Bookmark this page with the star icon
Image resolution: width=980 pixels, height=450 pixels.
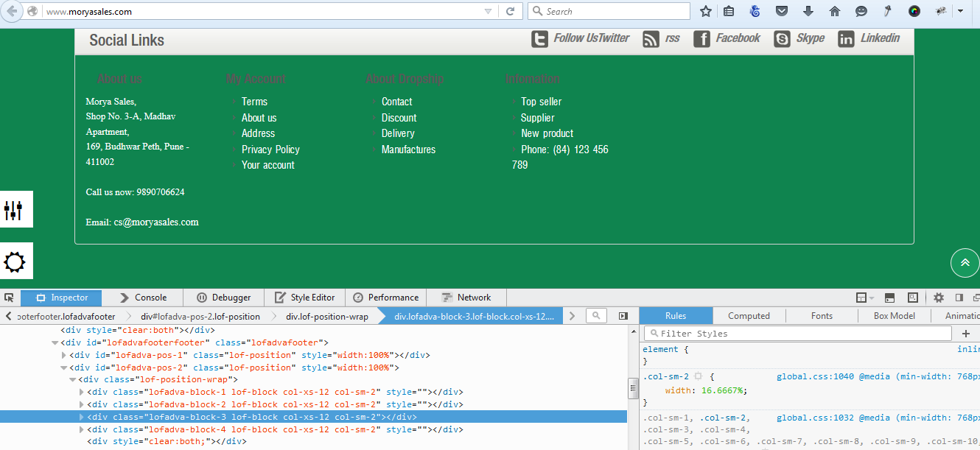[705, 11]
